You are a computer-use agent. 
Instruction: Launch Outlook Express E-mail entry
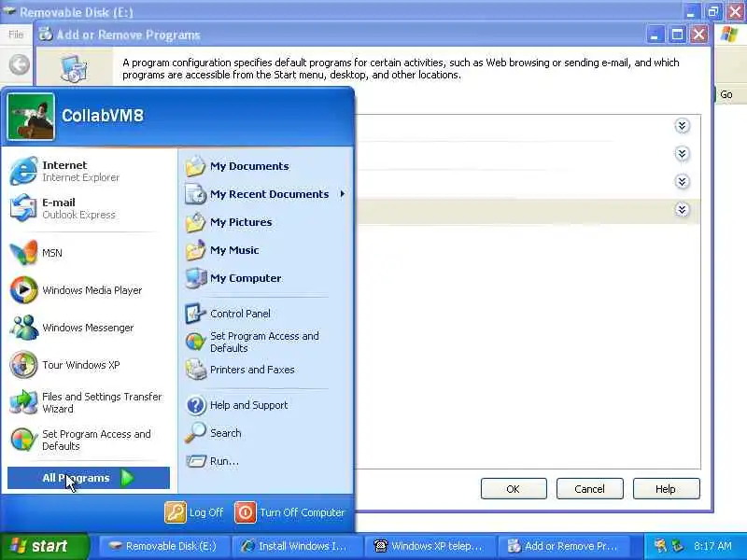coord(89,208)
